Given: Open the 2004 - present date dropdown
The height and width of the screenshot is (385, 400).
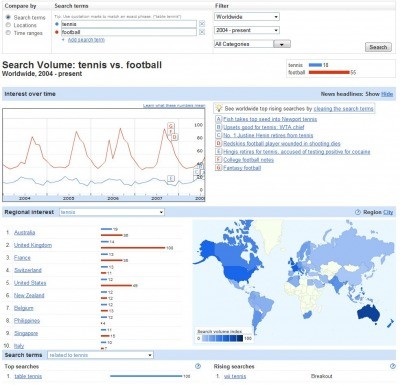Looking at the screenshot, I should [x=247, y=30].
